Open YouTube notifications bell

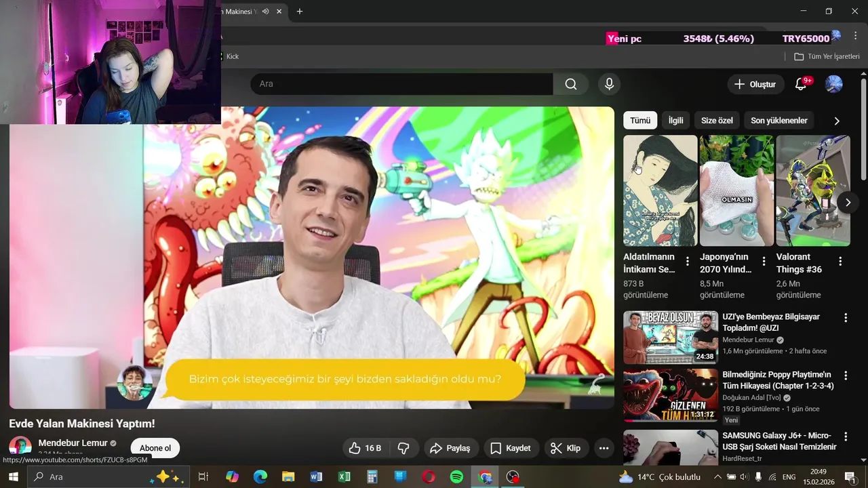click(801, 84)
